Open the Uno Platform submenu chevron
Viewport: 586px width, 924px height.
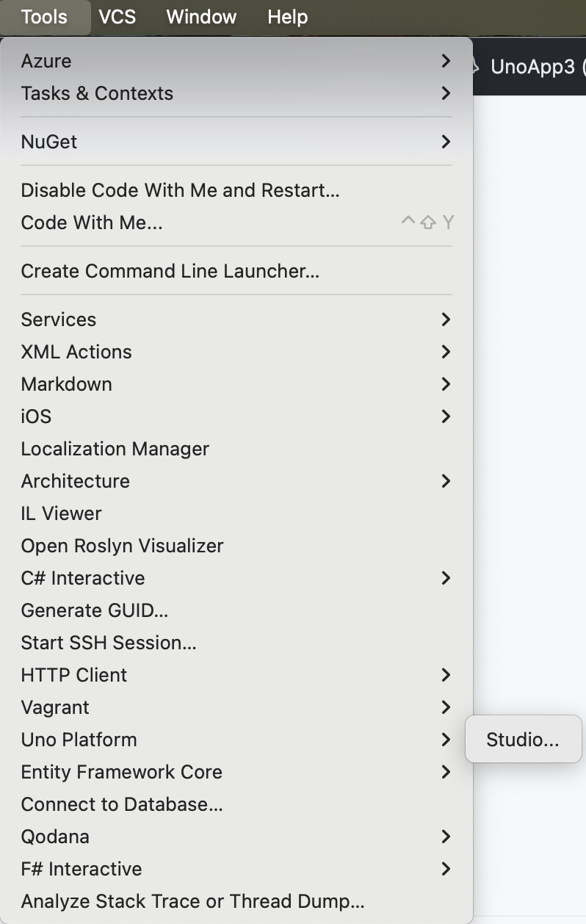(446, 740)
